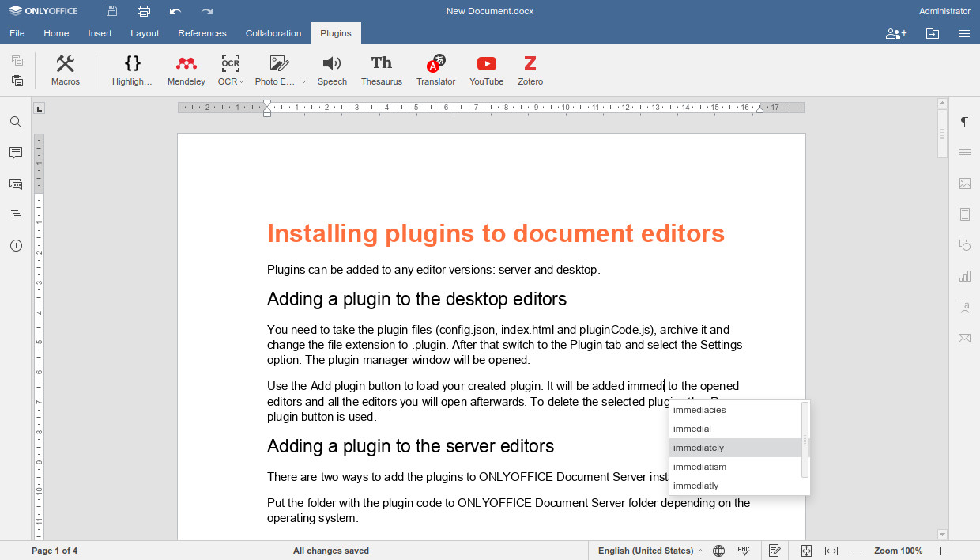Click the Save icon in title bar
This screenshot has height=560, width=980.
tap(111, 11)
